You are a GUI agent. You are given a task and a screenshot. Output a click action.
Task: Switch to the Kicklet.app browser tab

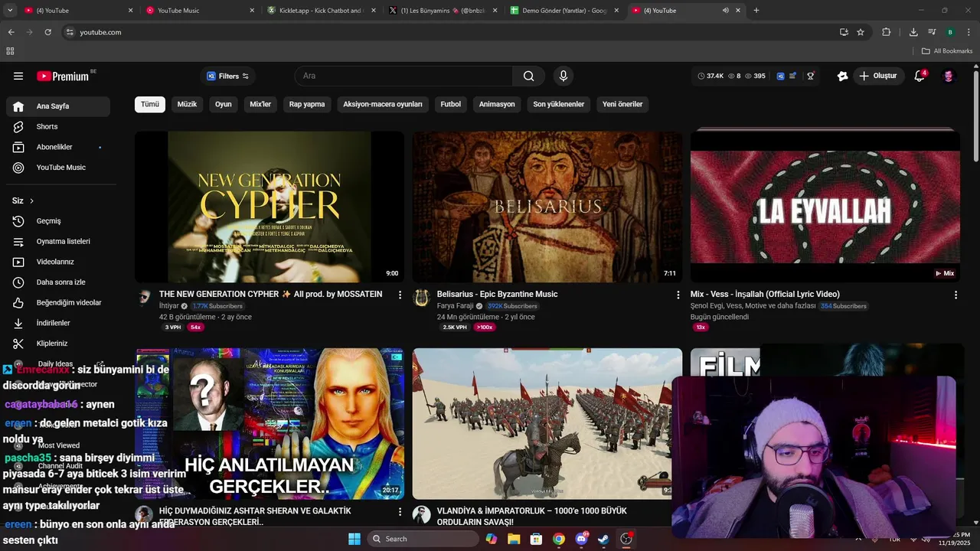click(322, 11)
